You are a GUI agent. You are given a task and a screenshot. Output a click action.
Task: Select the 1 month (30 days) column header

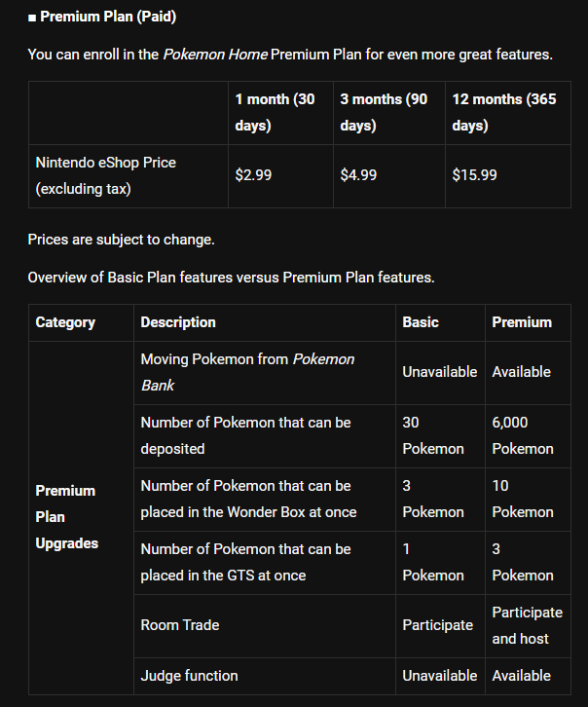tap(280, 113)
